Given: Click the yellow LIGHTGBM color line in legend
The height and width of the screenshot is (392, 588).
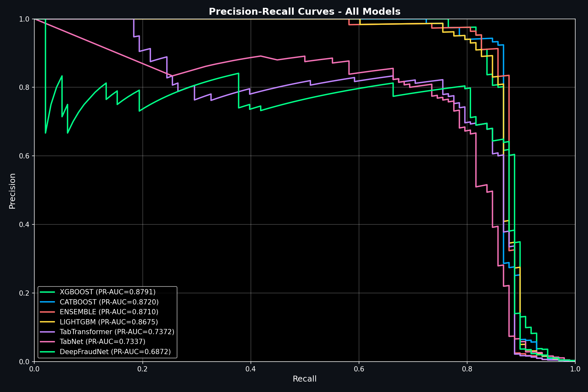Looking at the screenshot, I should point(47,322).
